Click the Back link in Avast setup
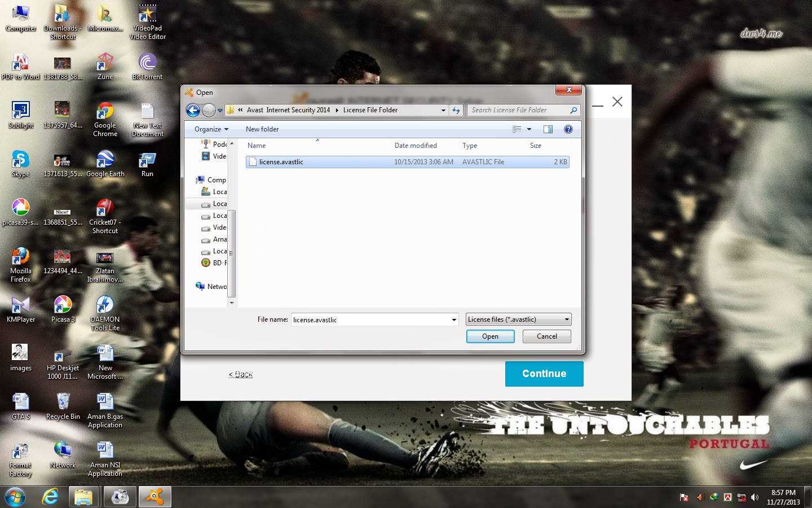The image size is (812, 508). 241,374
